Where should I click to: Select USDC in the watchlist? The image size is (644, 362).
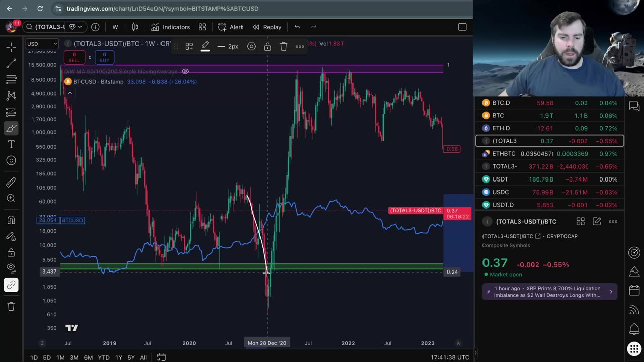click(x=550, y=192)
